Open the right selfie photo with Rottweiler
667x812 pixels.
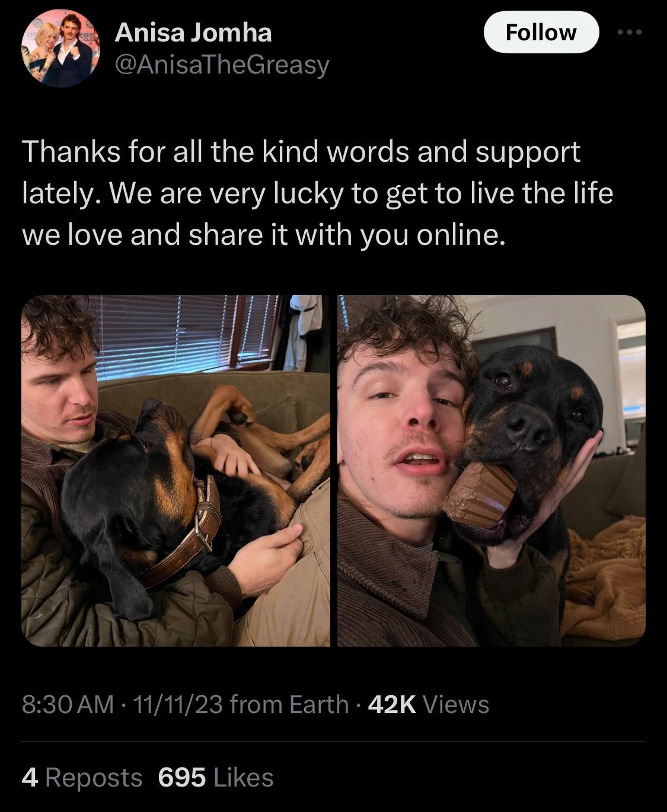click(492, 471)
